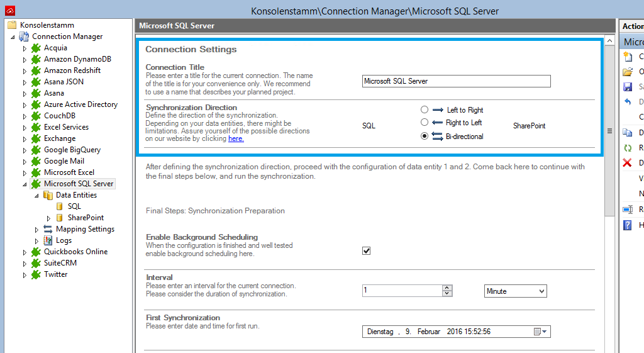644x353 pixels.
Task: Click the blue help question mark icon
Action: coord(627,225)
